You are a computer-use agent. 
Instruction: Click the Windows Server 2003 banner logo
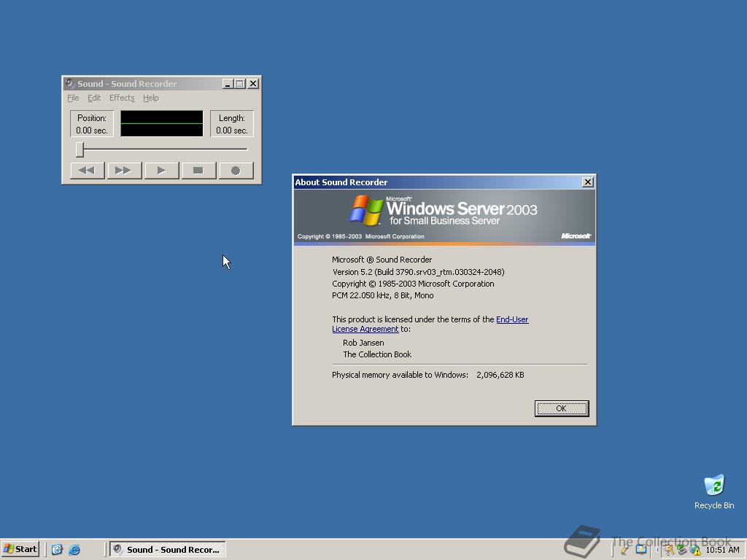(443, 211)
